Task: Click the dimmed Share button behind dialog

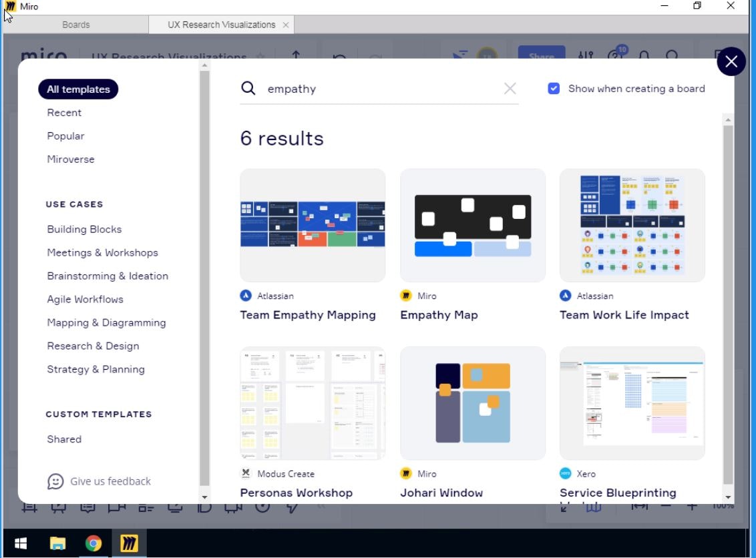Action: coord(542,53)
